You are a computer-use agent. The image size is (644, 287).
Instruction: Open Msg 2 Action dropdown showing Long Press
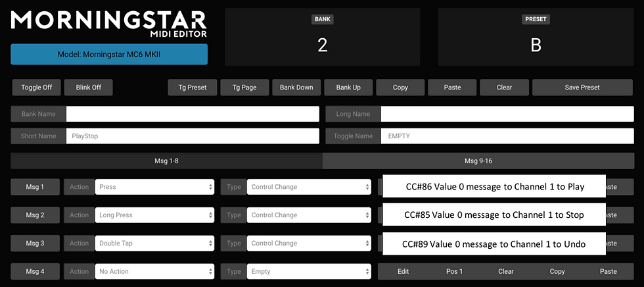154,215
